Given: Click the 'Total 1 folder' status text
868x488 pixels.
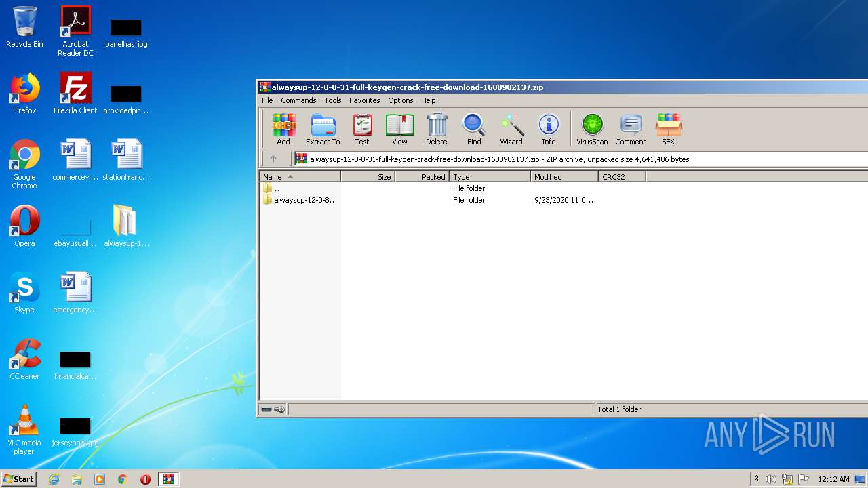Looking at the screenshot, I should [619, 409].
